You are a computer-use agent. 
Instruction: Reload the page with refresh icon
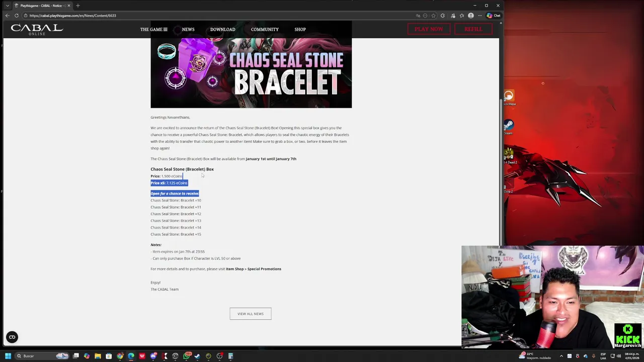(17, 16)
